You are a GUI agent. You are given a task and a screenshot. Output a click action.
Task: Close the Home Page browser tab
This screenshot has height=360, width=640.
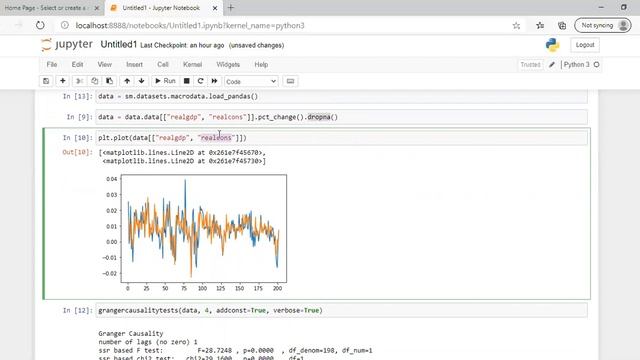[97, 8]
